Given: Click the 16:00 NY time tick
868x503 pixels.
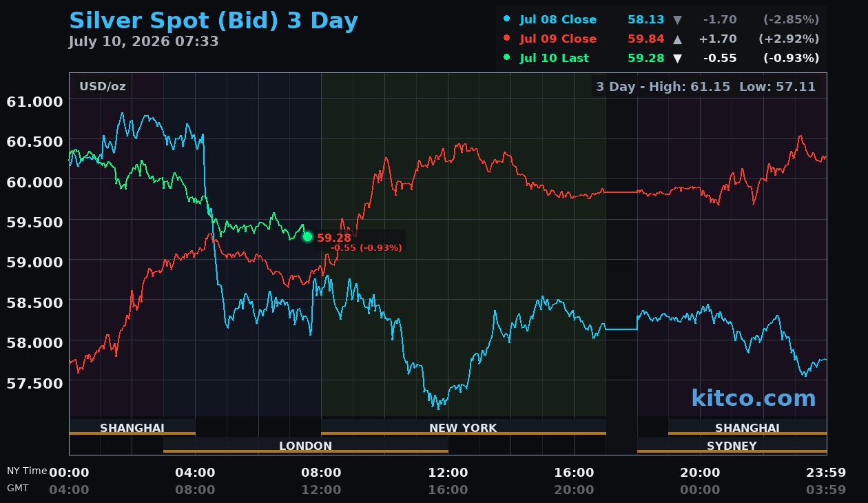Looking at the screenshot, I should pyautogui.click(x=574, y=473).
